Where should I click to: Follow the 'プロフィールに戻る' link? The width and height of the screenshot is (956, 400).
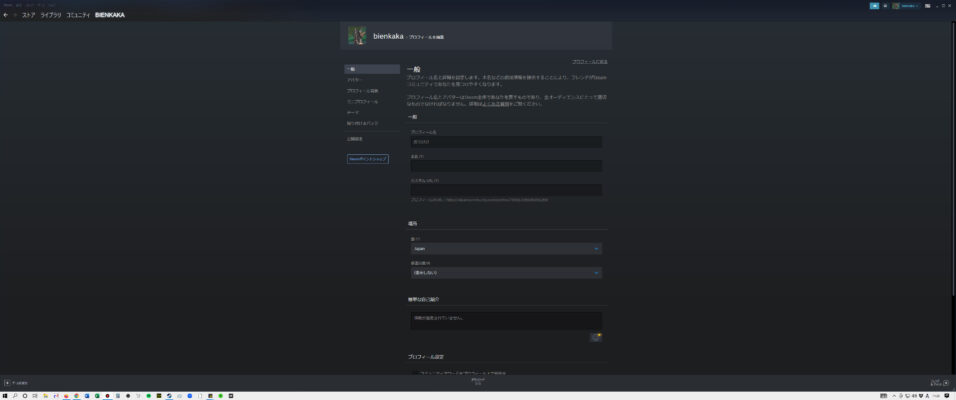(x=589, y=61)
